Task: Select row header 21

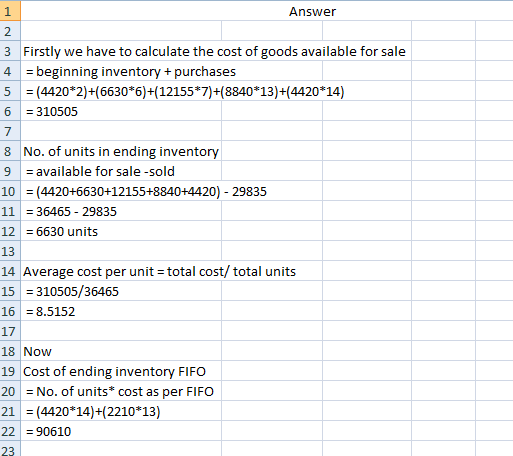Action: click(10, 411)
